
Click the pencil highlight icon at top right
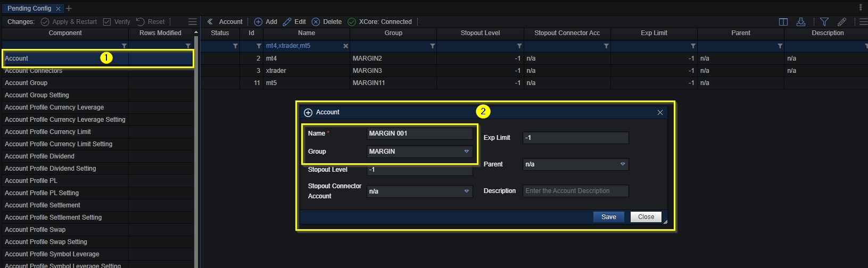pos(842,22)
